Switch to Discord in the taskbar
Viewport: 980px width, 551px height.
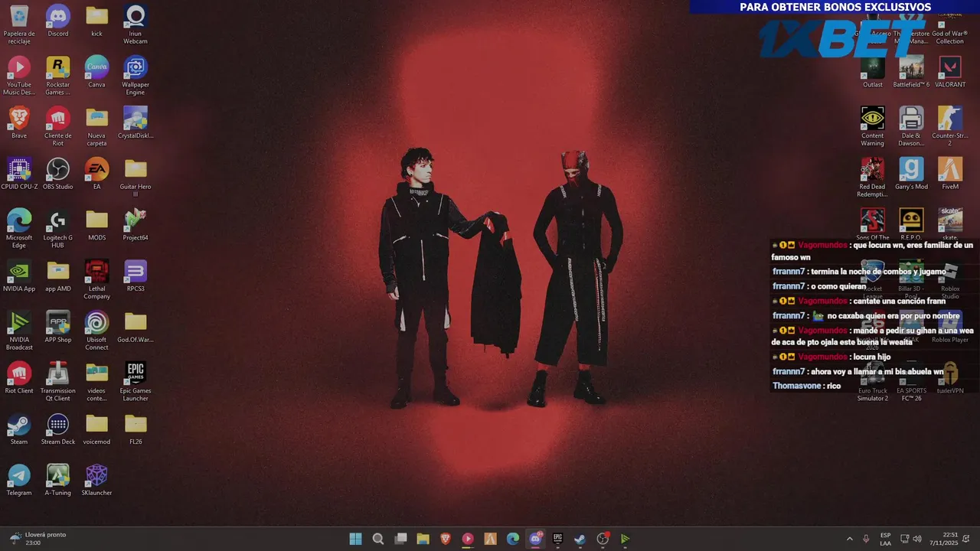tap(535, 539)
